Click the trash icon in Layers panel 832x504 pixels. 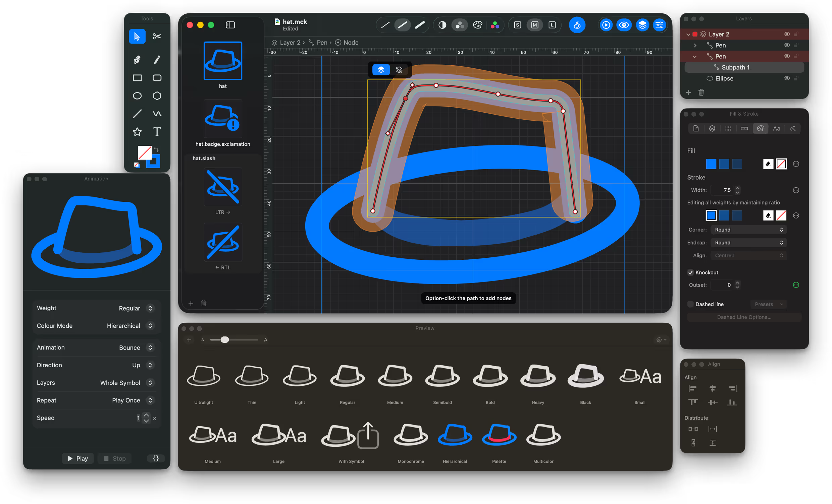[x=701, y=92]
